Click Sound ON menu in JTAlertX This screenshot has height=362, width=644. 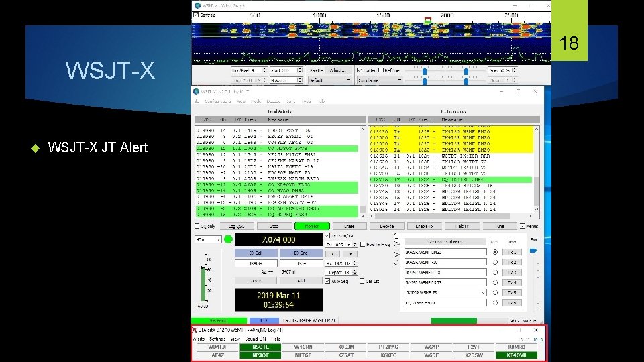coord(256,339)
